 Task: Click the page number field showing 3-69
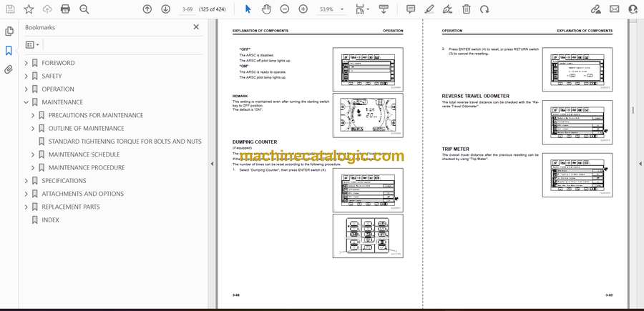(187, 9)
